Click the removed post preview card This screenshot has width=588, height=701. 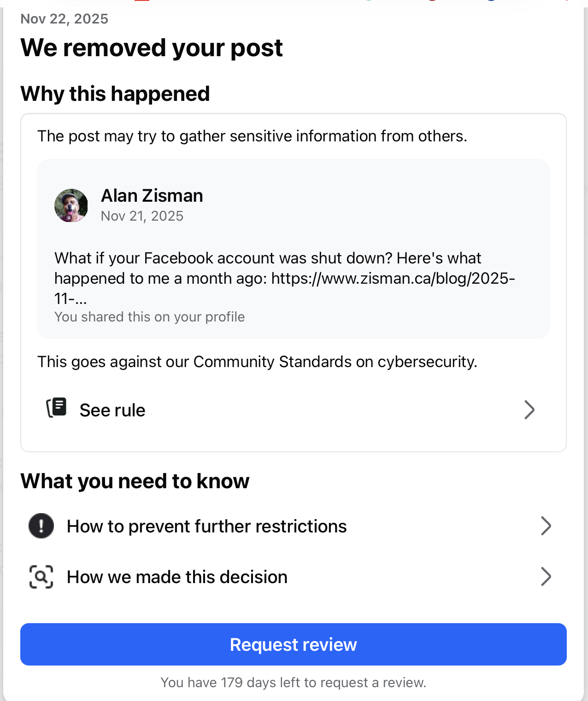click(293, 247)
